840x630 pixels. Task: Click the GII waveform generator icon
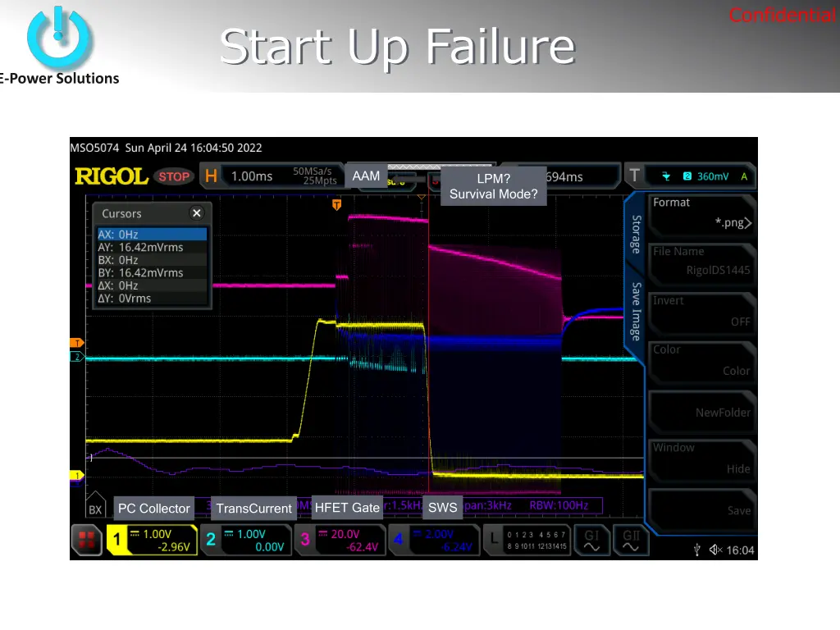pos(631,539)
